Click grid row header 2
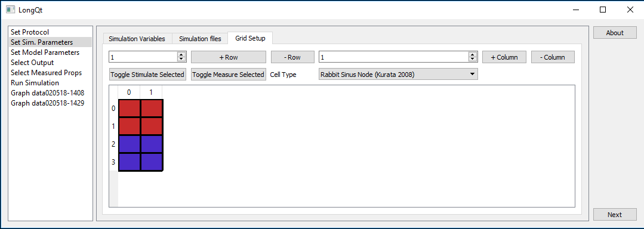The image size is (644, 229). (114, 144)
